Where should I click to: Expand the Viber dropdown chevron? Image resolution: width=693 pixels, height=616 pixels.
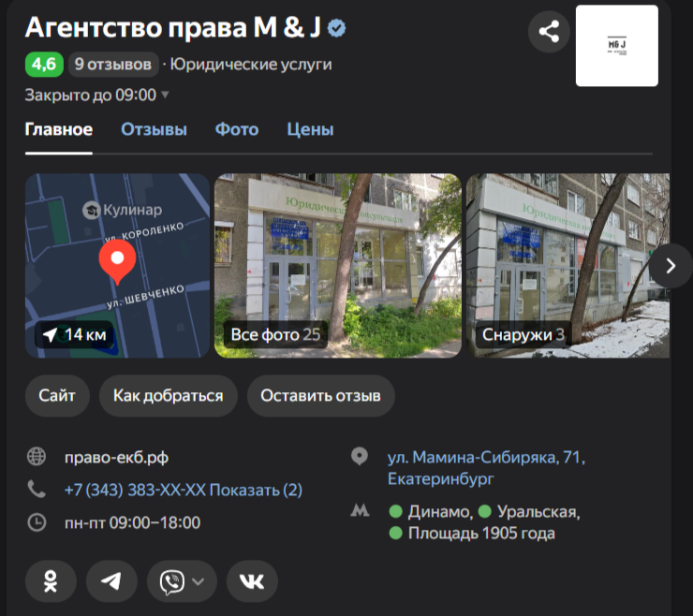click(x=198, y=581)
